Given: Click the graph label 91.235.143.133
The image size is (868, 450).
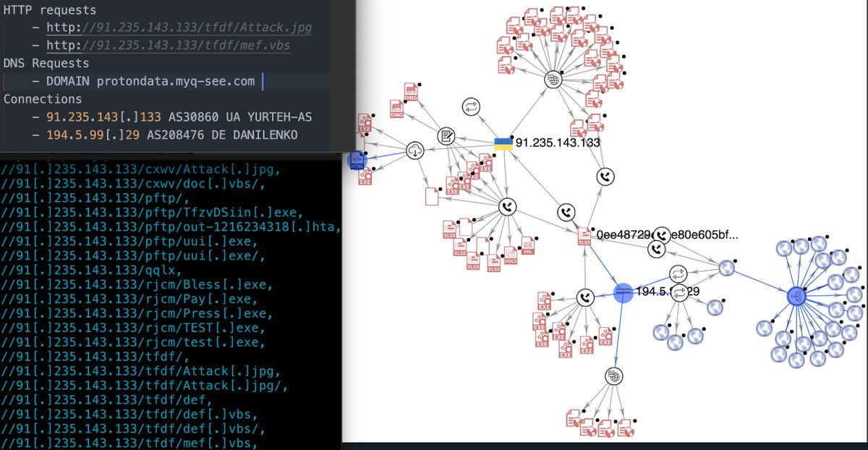Looking at the screenshot, I should pyautogui.click(x=557, y=143).
